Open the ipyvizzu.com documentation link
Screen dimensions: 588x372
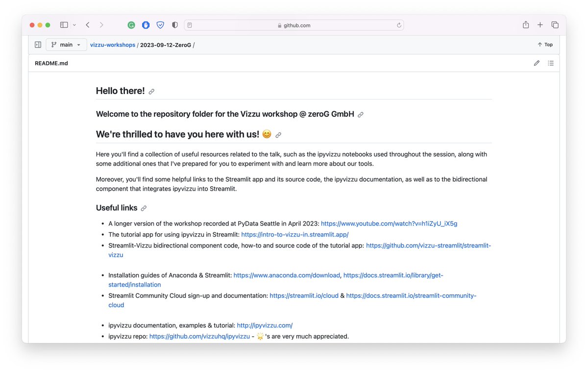point(265,325)
